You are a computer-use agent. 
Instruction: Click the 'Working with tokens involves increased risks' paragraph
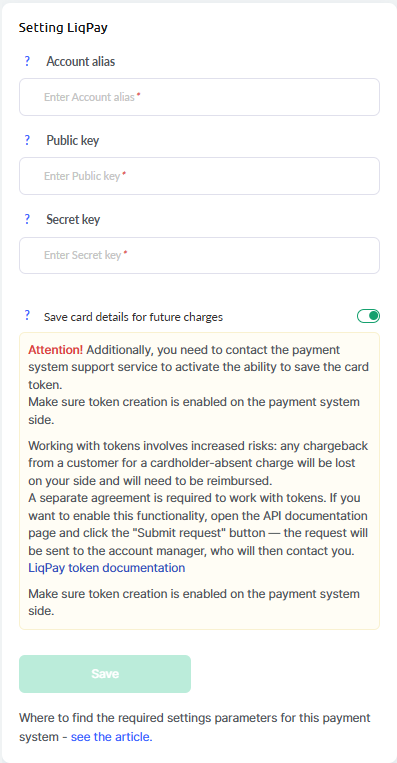[x=198, y=463]
